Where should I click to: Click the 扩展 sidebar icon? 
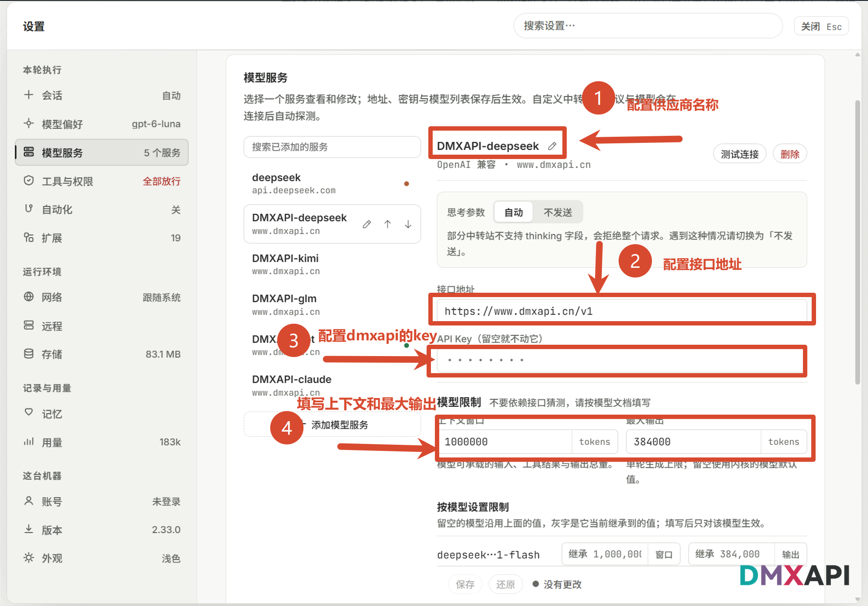click(29, 238)
